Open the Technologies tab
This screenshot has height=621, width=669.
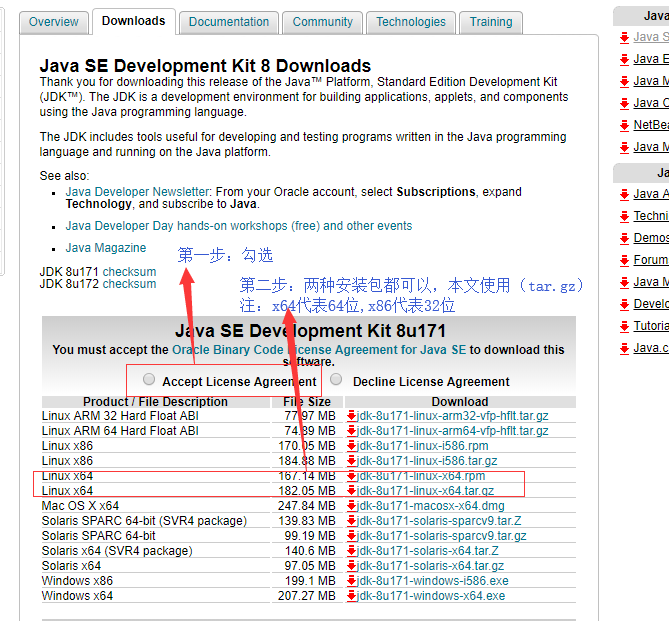(411, 22)
